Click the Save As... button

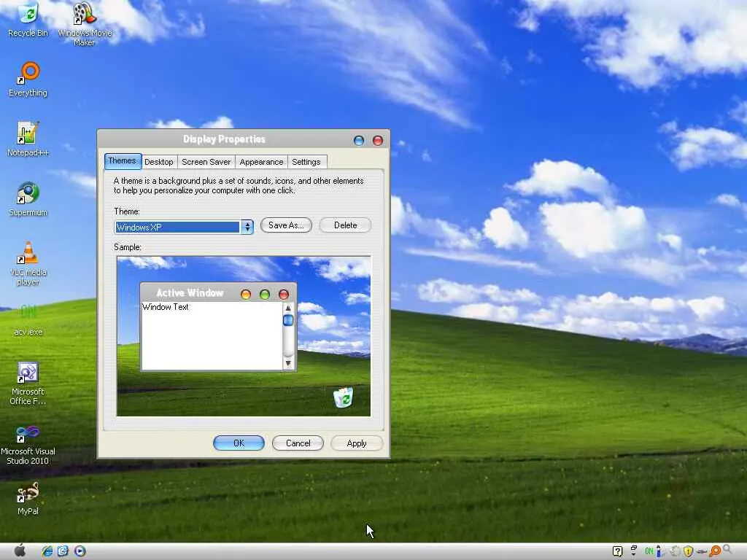click(x=286, y=225)
